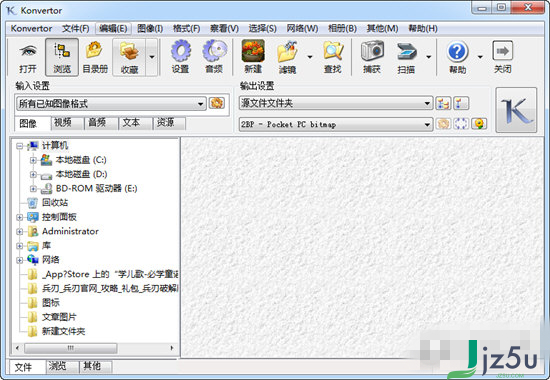The image size is (550, 380).
Task: Collapse the 计算机 computer tree node
Action: pyautogui.click(x=19, y=146)
